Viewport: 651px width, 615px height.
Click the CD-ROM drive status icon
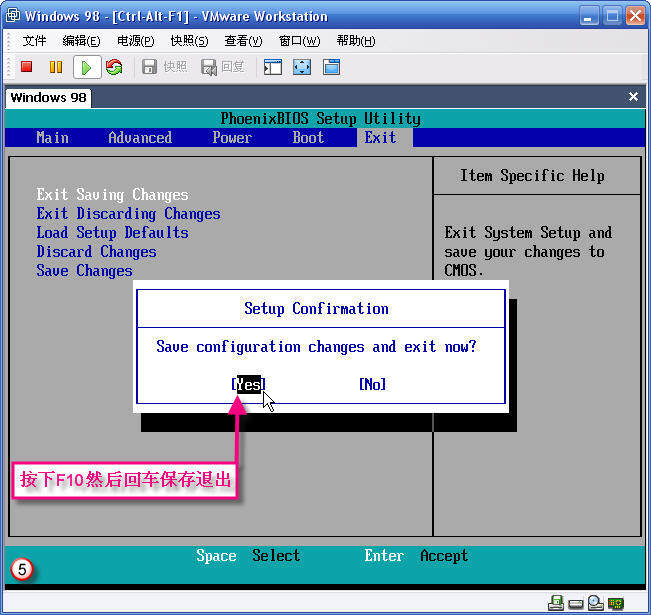coord(595,603)
